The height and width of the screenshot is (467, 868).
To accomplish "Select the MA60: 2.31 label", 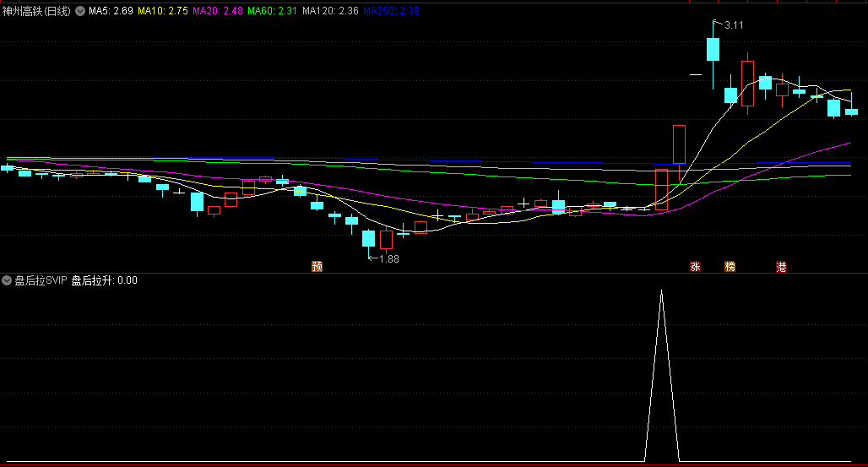I will click(x=273, y=10).
